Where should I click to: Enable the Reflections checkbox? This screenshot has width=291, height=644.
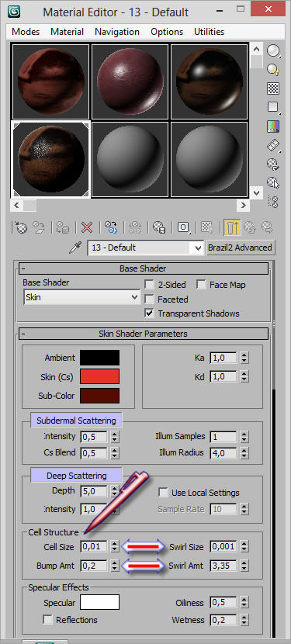[48, 619]
